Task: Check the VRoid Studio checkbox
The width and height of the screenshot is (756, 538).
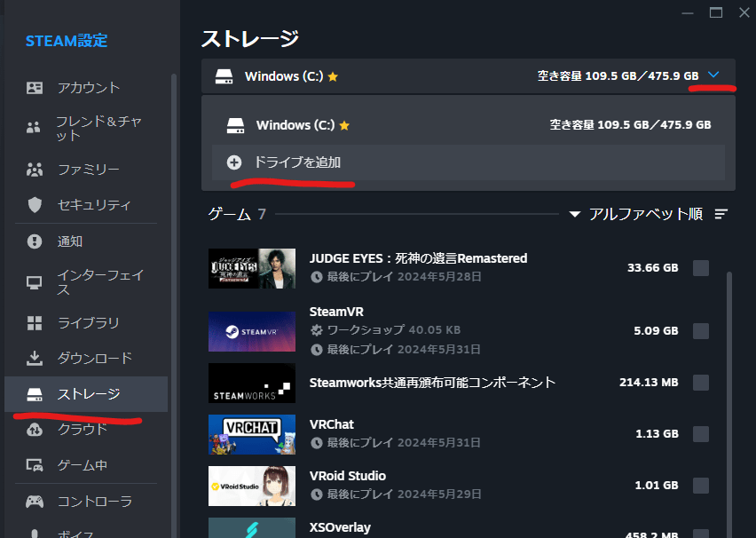Action: (x=701, y=486)
